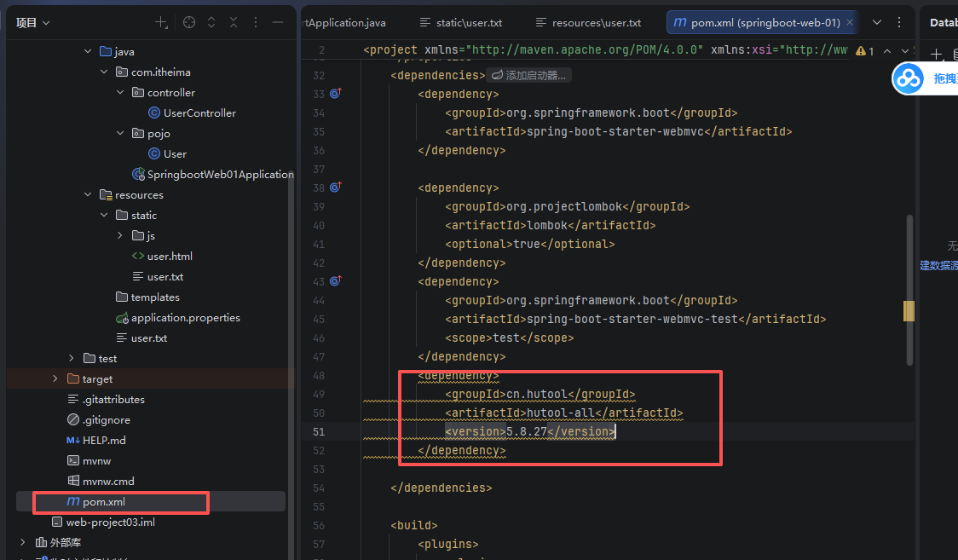Collapse the static folder
This screenshot has width=958, height=560.
(x=104, y=215)
